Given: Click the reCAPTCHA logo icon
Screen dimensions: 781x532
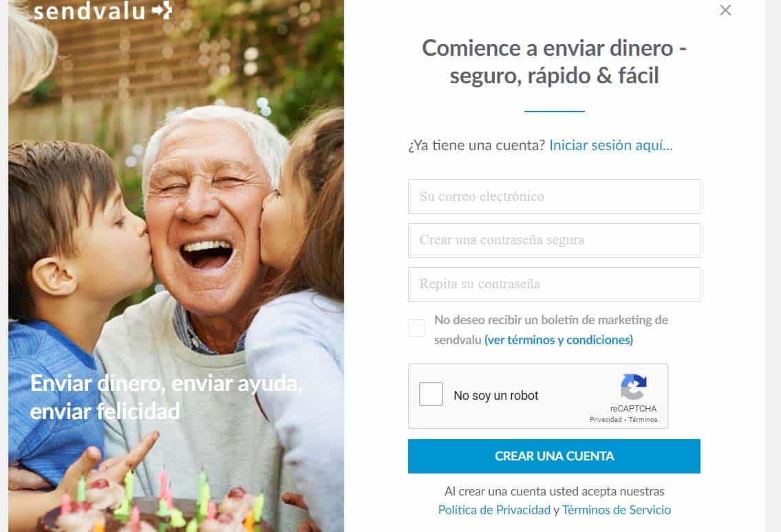Looking at the screenshot, I should pyautogui.click(x=633, y=387).
